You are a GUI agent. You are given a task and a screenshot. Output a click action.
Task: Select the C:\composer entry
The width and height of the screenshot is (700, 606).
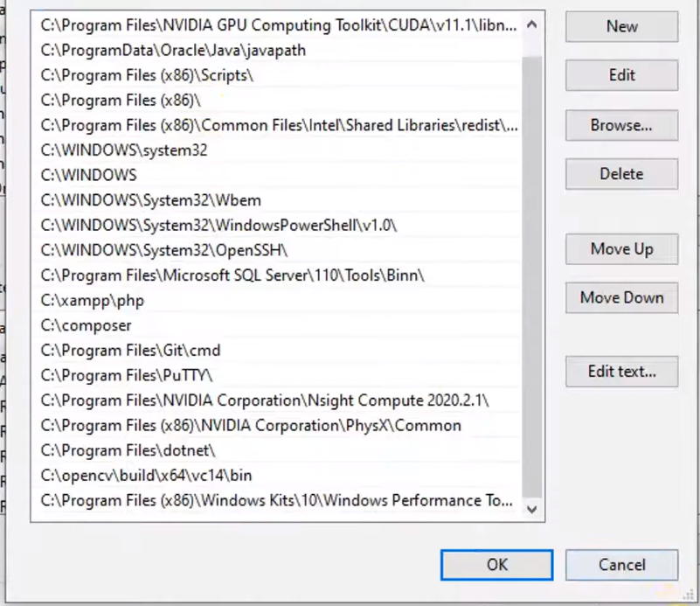[x=277, y=325]
